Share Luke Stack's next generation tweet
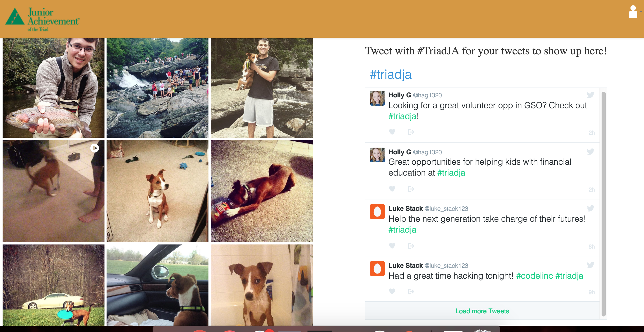The image size is (644, 332). [411, 246]
